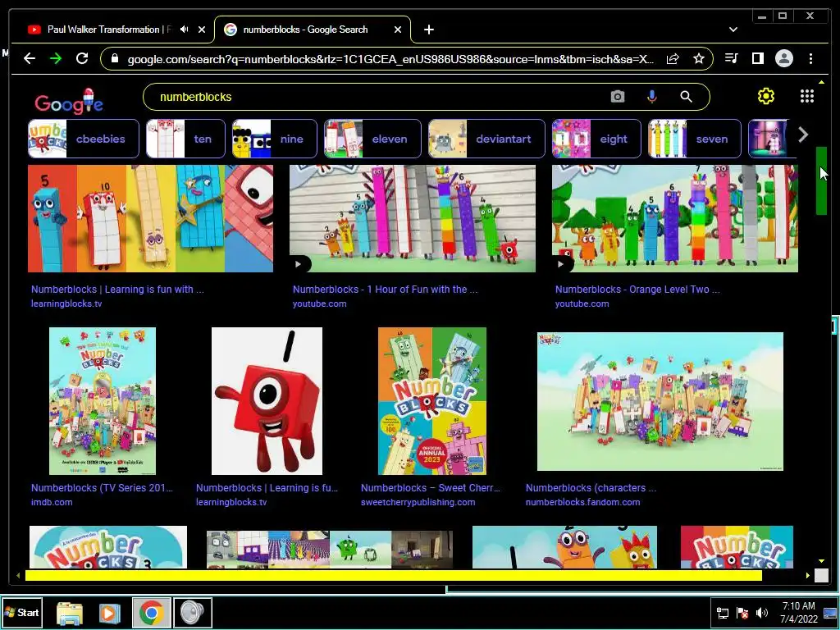
Task: Launch Windows Media Player from the taskbar
Action: pyautogui.click(x=109, y=613)
